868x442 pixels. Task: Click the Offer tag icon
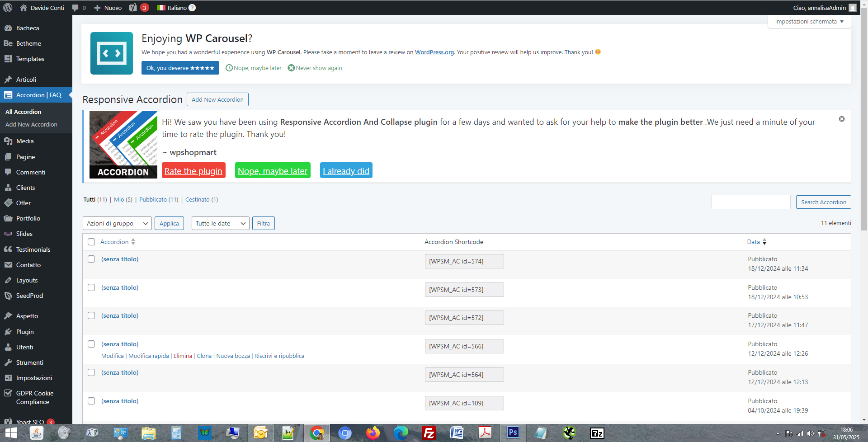[8, 203]
